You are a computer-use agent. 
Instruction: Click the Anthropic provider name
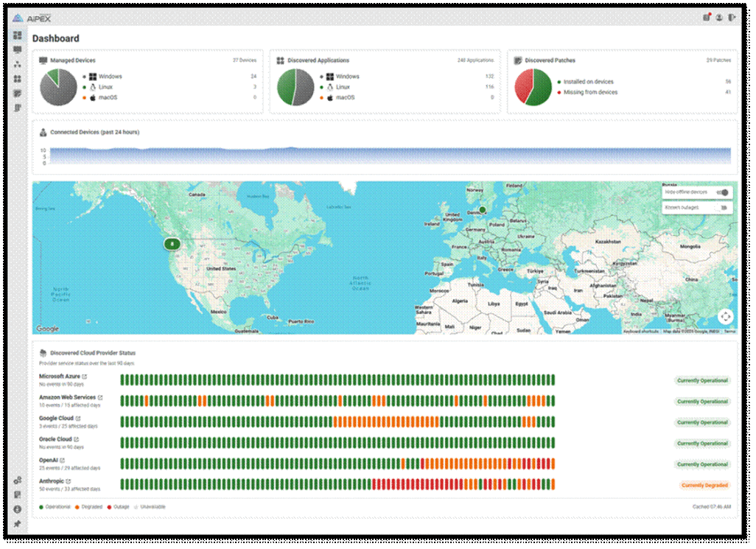coord(52,481)
